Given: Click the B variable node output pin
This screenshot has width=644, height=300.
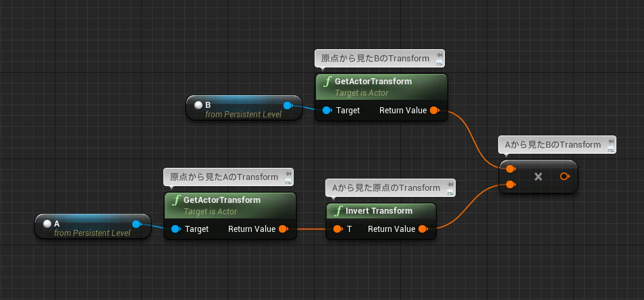Looking at the screenshot, I should click(288, 105).
